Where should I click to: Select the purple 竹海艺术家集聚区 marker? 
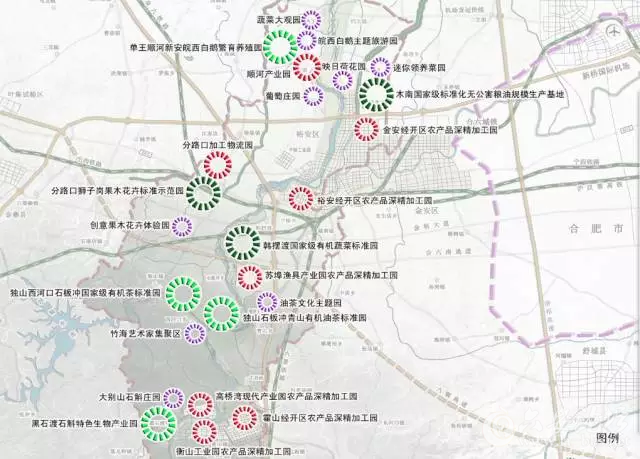coord(196,334)
